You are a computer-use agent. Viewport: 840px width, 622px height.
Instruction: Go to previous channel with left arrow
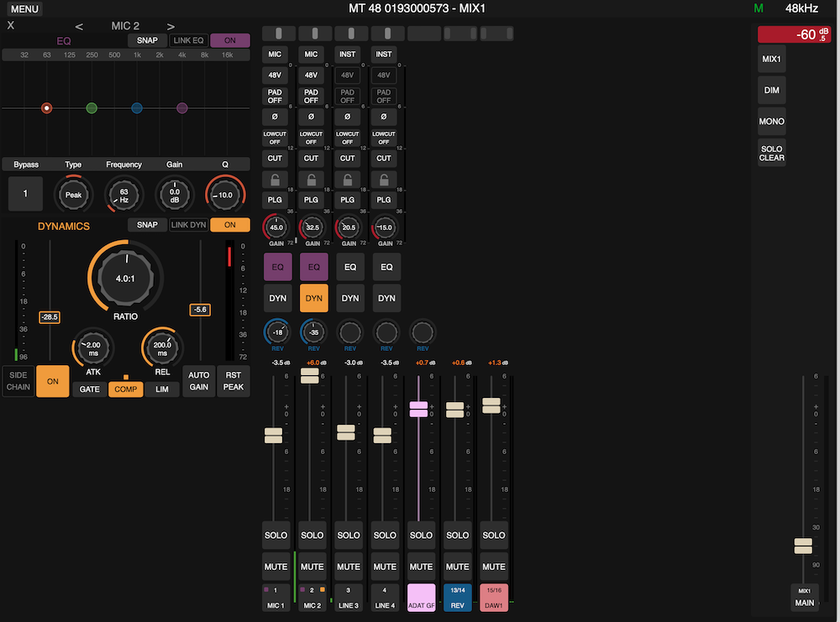(x=79, y=26)
